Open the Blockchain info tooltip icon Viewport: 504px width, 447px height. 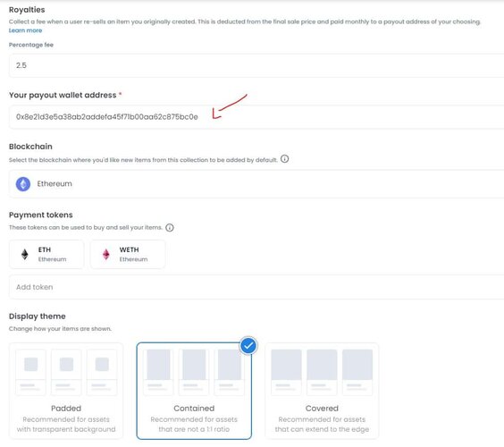[x=284, y=159]
